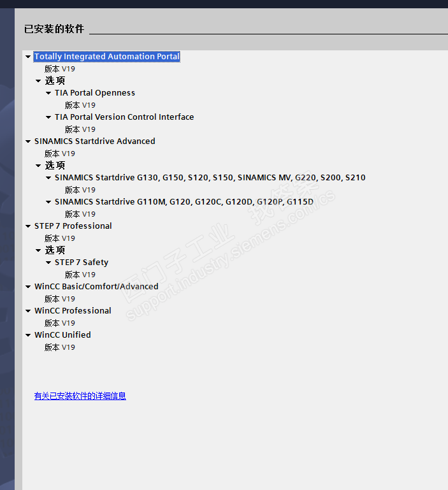Screen dimensions: 448x490
Task: Click 版本 V19 directly under STEP 7 Professional
Action: click(x=60, y=238)
